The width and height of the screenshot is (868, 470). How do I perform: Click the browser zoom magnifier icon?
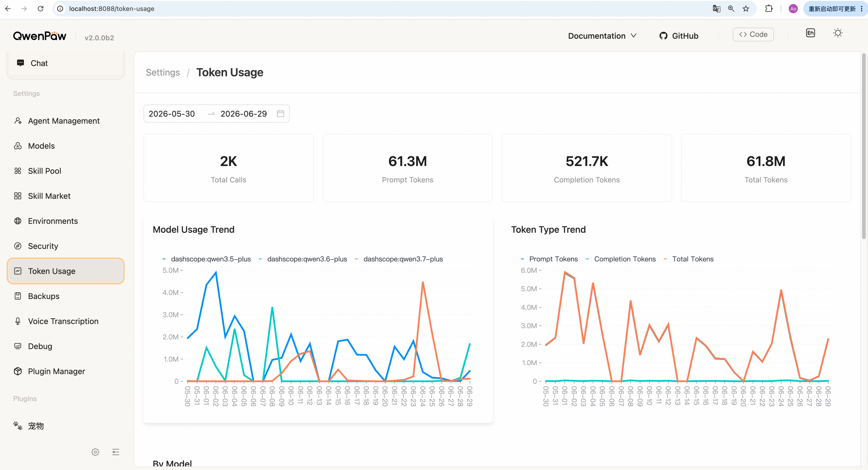731,8
